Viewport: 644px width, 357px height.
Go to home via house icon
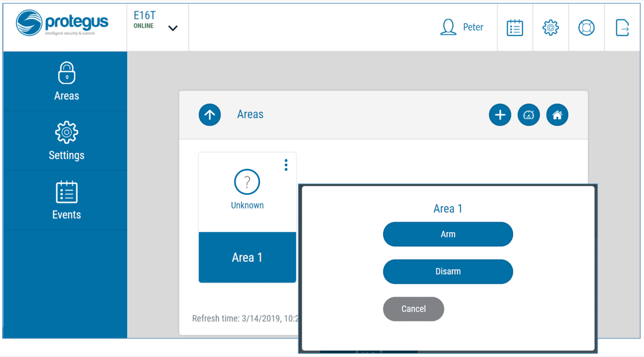(x=557, y=115)
